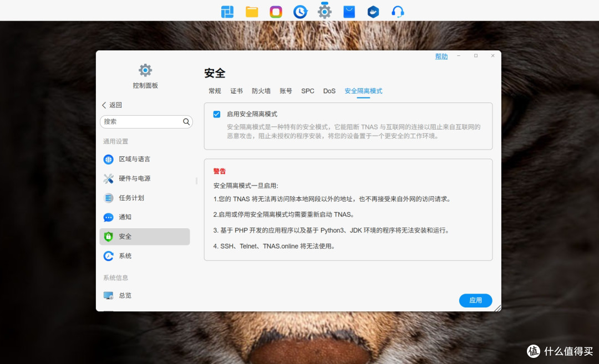
Task: Open the File Manager folder icon
Action: click(x=252, y=12)
